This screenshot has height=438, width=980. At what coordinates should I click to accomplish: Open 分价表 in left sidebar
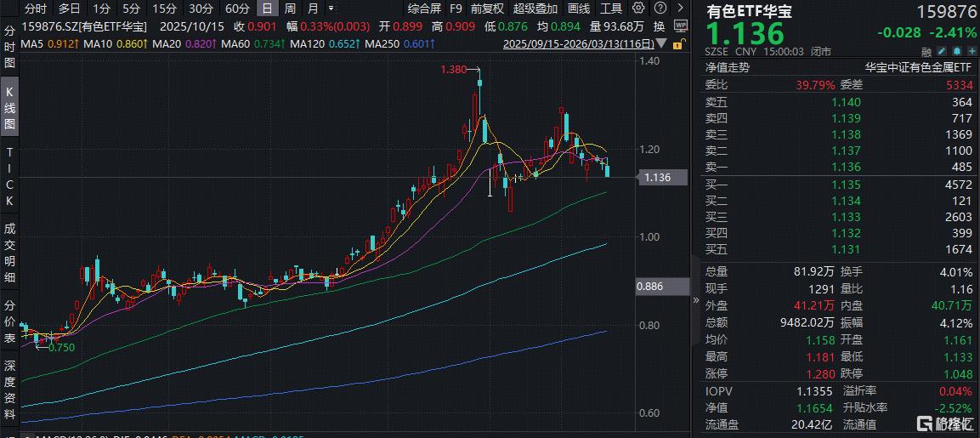10,322
